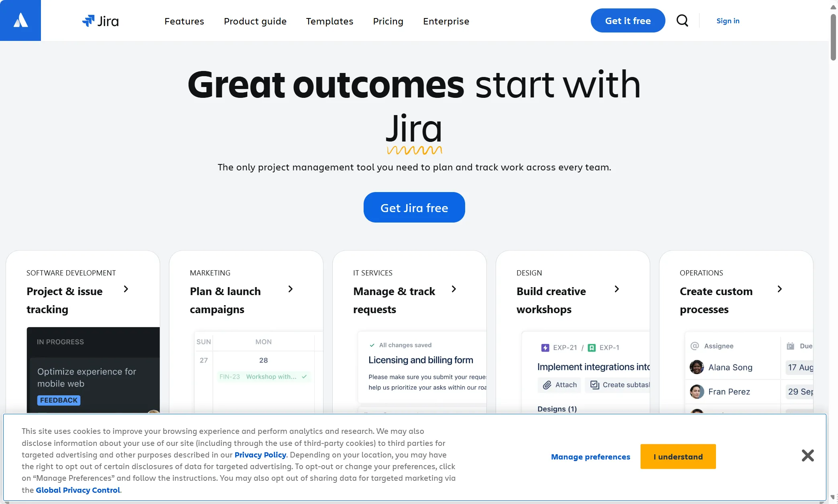838x504 pixels.
Task: Click the 'Get Jira free' call-to-action button
Action: click(x=414, y=207)
